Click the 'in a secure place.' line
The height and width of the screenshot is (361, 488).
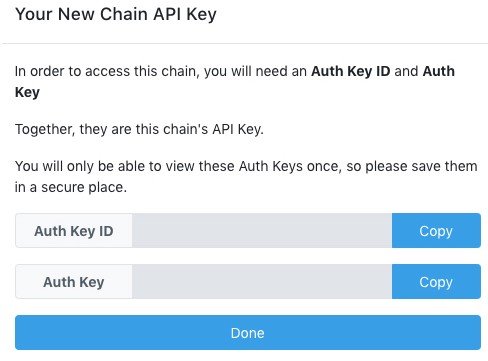71,187
